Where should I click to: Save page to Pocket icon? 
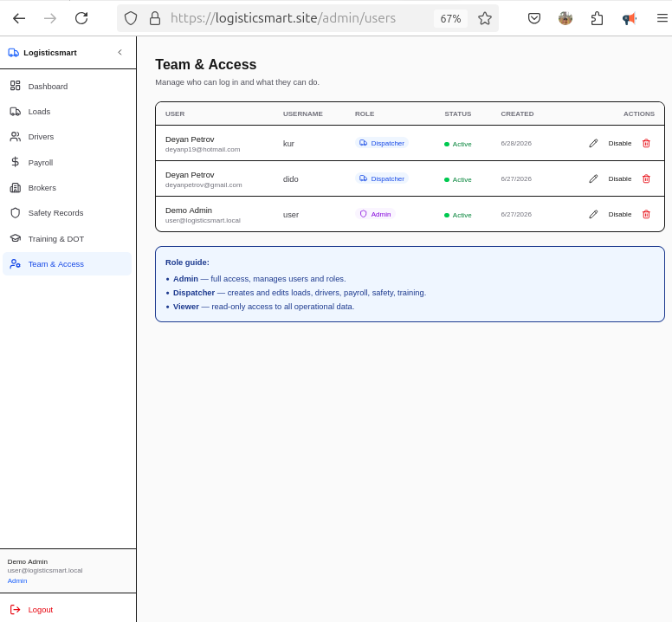pos(534,18)
